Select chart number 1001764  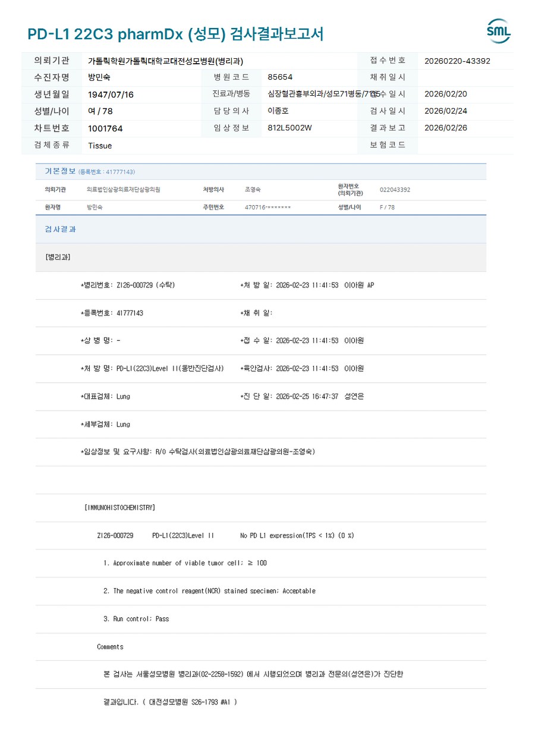point(105,128)
